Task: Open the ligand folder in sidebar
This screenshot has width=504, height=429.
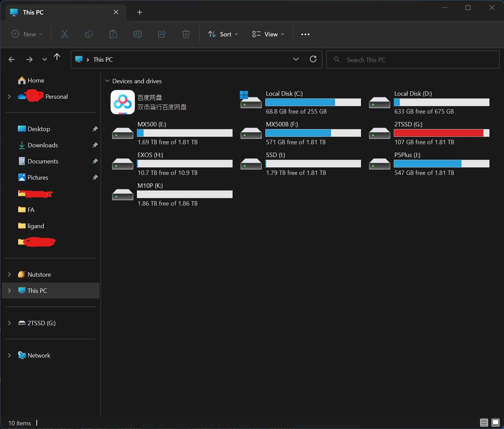Action: 31,226
